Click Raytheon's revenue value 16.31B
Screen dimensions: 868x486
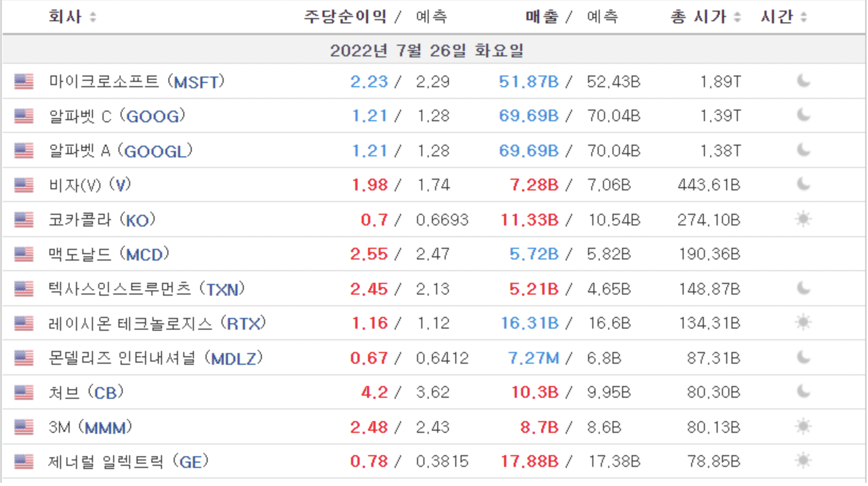click(530, 324)
